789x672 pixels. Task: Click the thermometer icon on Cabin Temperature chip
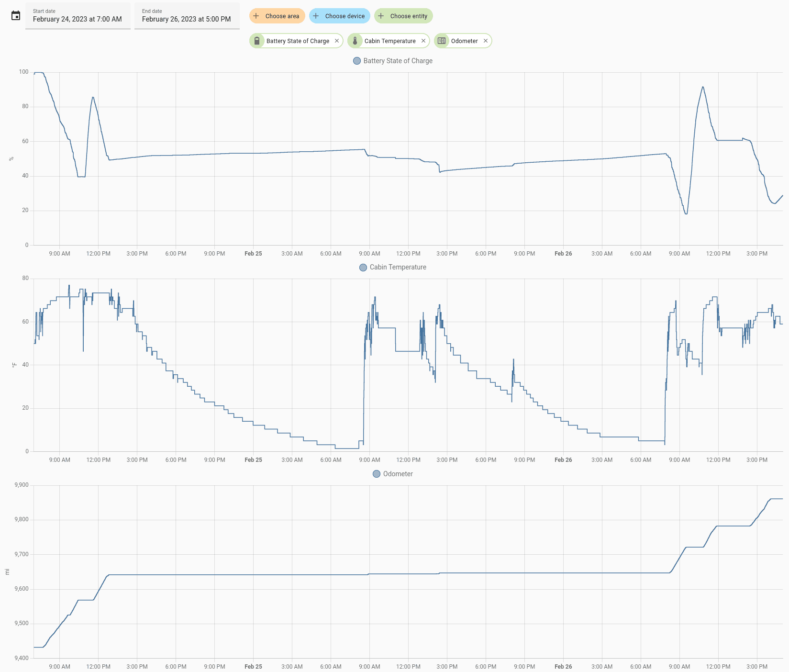coord(355,41)
